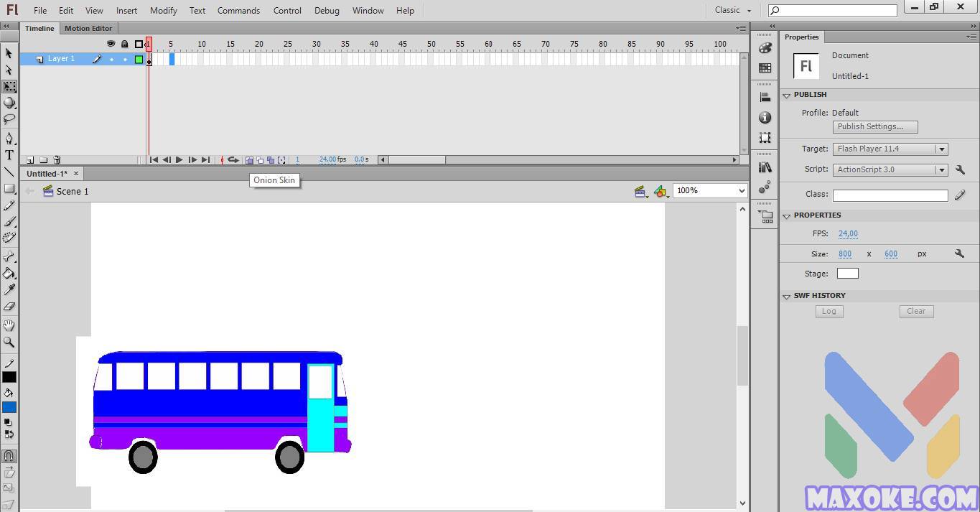Viewport: 980px width, 512px height.
Task: Collapse the PUBLISH section in Properties
Action: 787,94
